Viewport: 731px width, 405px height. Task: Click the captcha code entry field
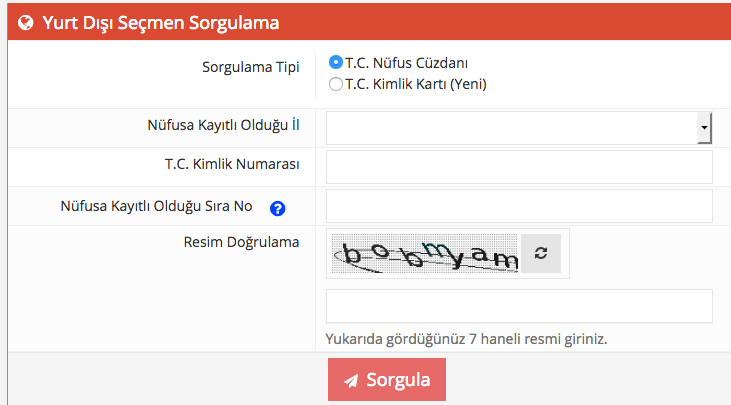coord(519,306)
